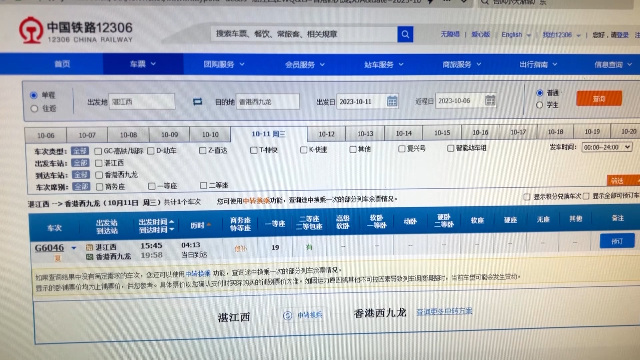Check the Z-直达 train type box
640x360 pixels.
pyautogui.click(x=202, y=151)
